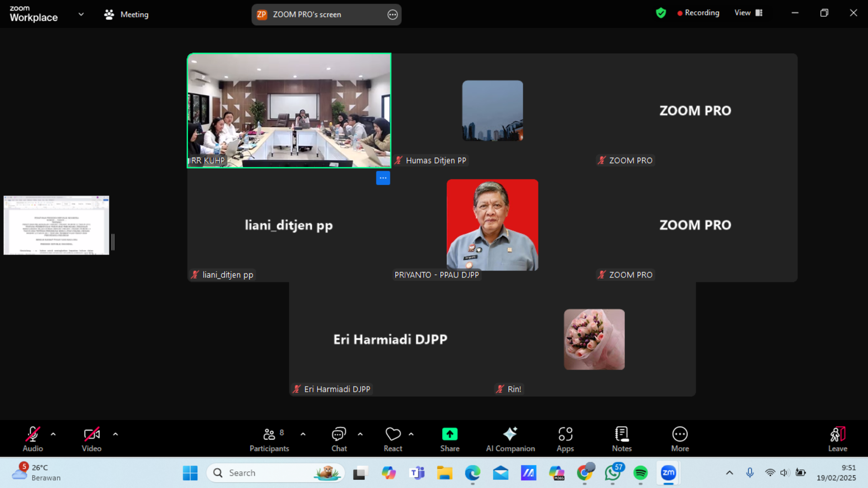Click the green Share screen button
The width and height of the screenshot is (868, 488).
pos(450,439)
